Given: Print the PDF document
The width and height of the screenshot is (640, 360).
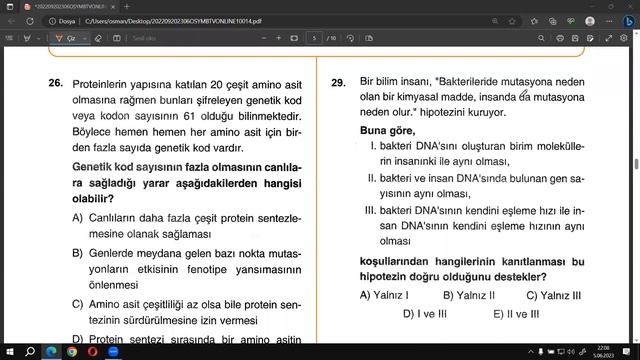Looking at the screenshot, I should click(560, 38).
